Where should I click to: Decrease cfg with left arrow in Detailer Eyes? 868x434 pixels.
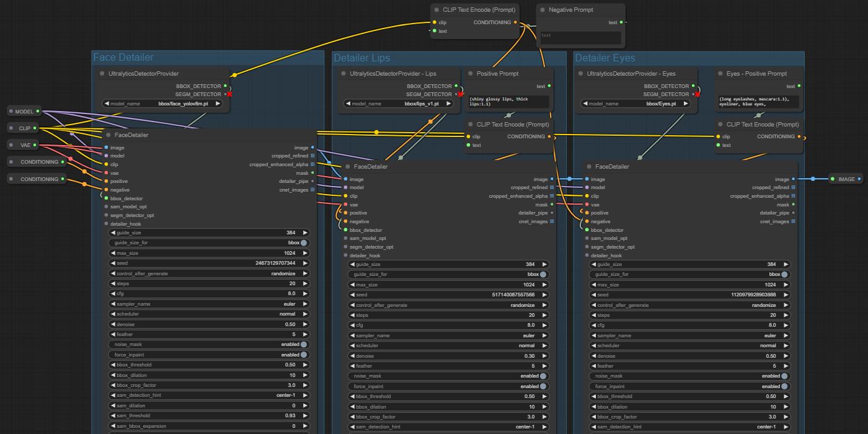click(593, 325)
